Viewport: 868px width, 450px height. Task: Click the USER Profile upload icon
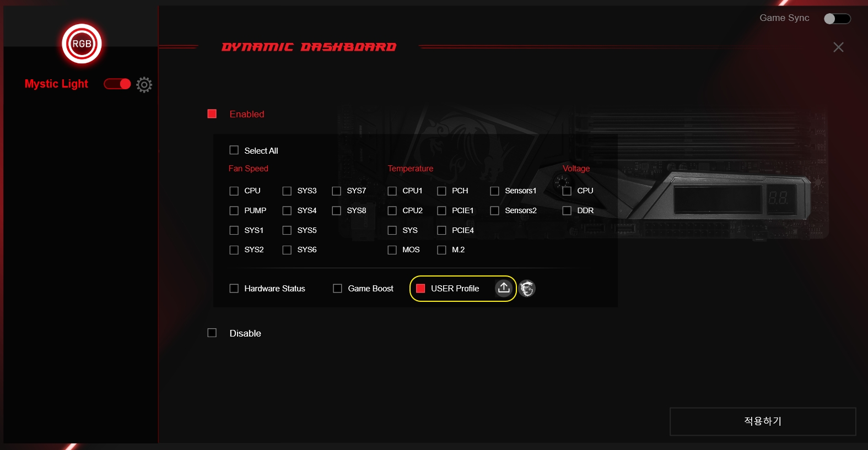(504, 288)
